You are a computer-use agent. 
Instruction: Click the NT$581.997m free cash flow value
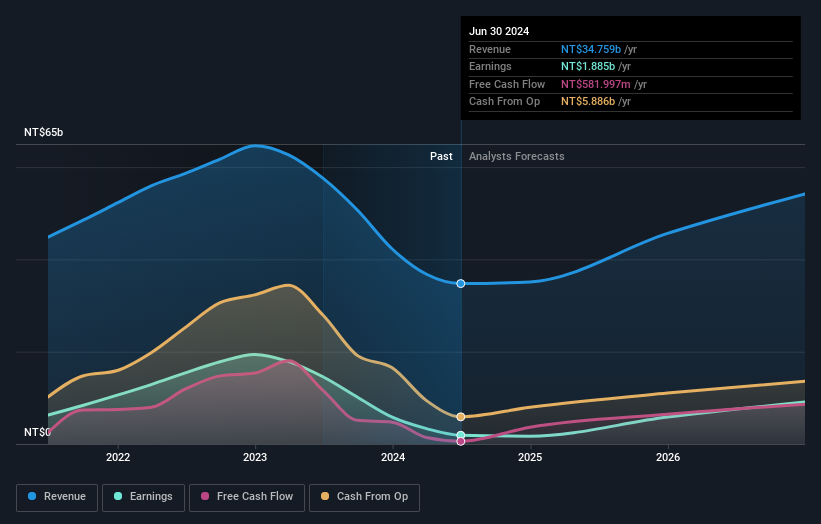[x=596, y=84]
